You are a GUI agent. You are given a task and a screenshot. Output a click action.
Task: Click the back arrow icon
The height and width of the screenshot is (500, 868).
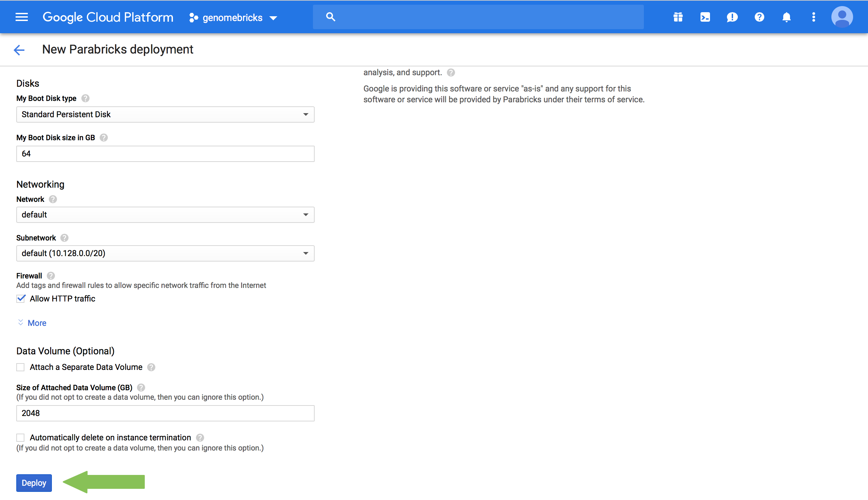(19, 50)
